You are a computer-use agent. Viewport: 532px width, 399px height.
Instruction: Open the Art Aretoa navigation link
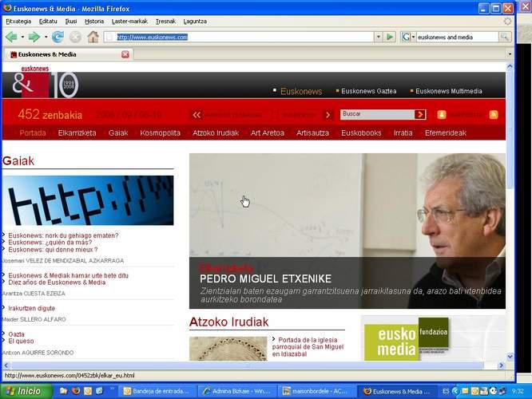point(268,133)
